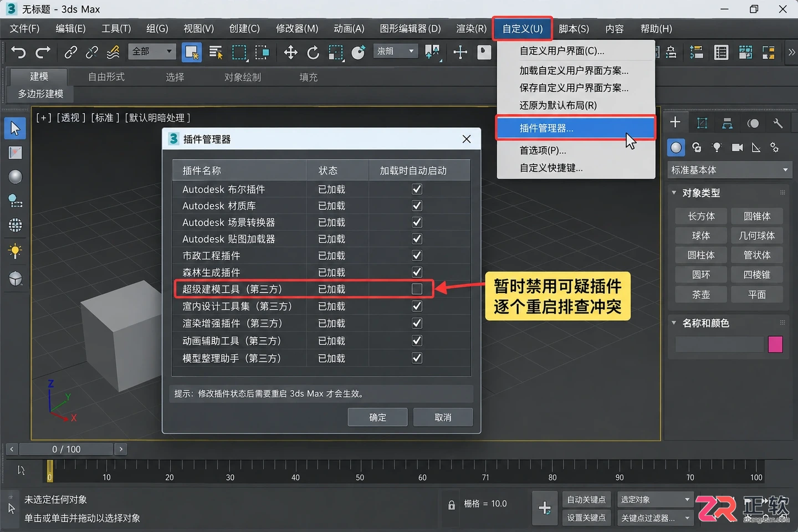Uncheck auto-load for Autodesk 材质库
Viewport: 798px width, 532px height.
click(x=417, y=206)
